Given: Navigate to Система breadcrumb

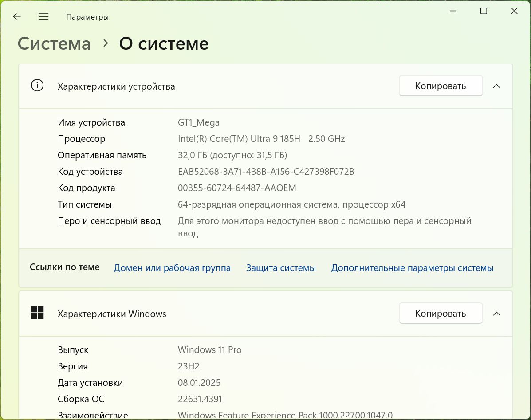Looking at the screenshot, I should pos(54,43).
